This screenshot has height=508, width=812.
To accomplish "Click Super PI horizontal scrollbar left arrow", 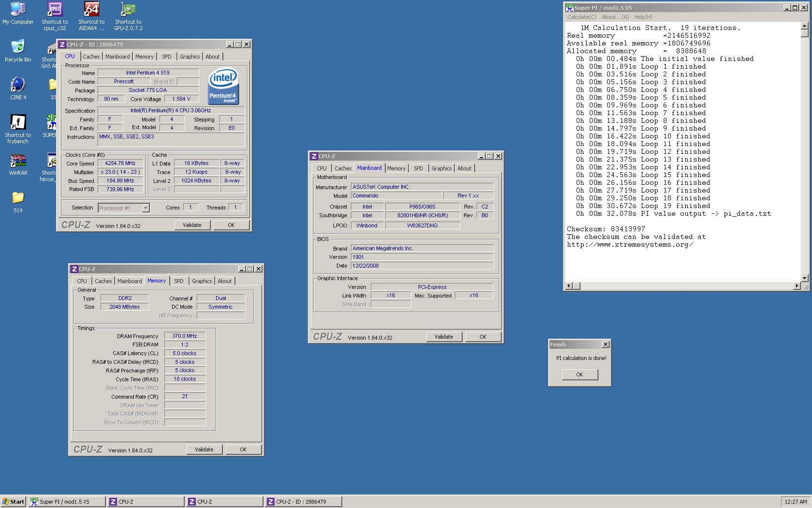I will 569,286.
